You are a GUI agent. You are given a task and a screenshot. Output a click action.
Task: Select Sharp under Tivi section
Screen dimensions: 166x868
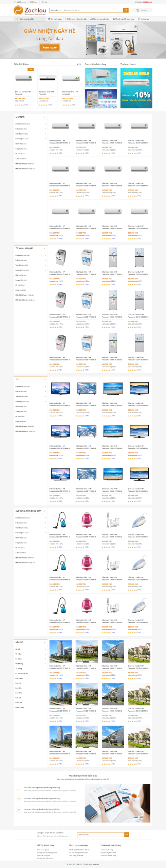coord(21,406)
